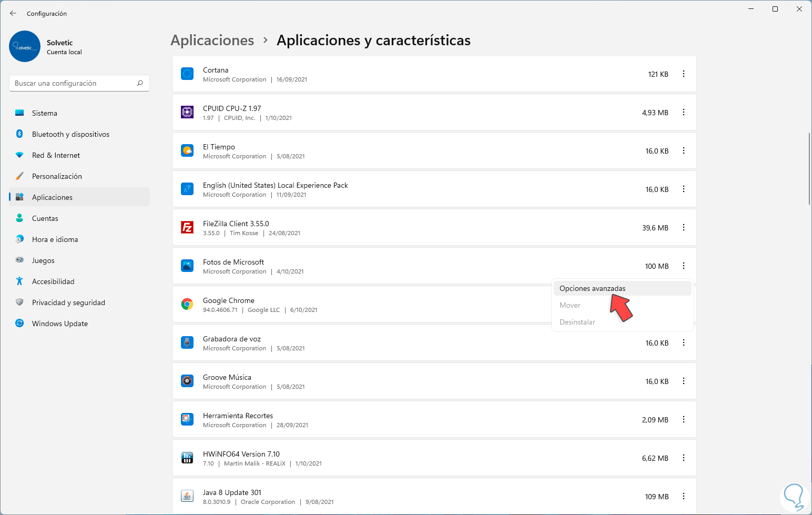Click the Java 8 Update icon
This screenshot has width=812, height=515.
pyautogui.click(x=187, y=496)
